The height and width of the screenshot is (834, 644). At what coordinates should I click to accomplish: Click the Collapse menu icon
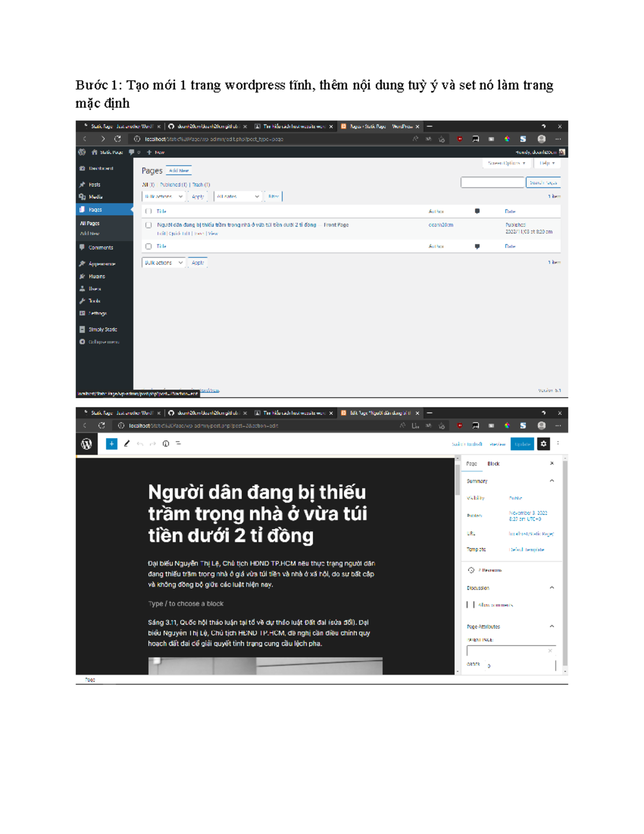tap(82, 342)
